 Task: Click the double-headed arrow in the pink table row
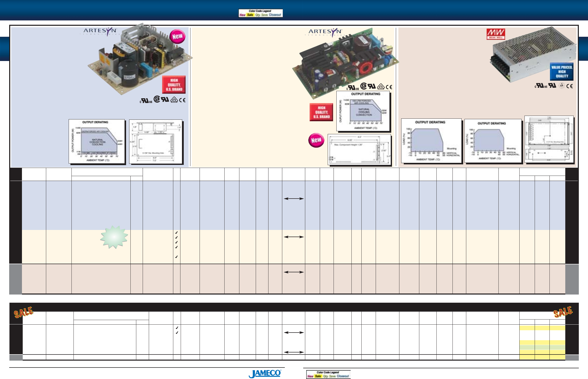click(294, 272)
